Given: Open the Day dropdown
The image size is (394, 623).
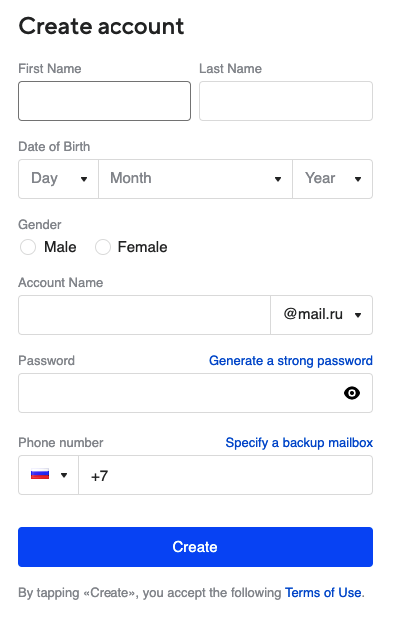Looking at the screenshot, I should point(58,179).
